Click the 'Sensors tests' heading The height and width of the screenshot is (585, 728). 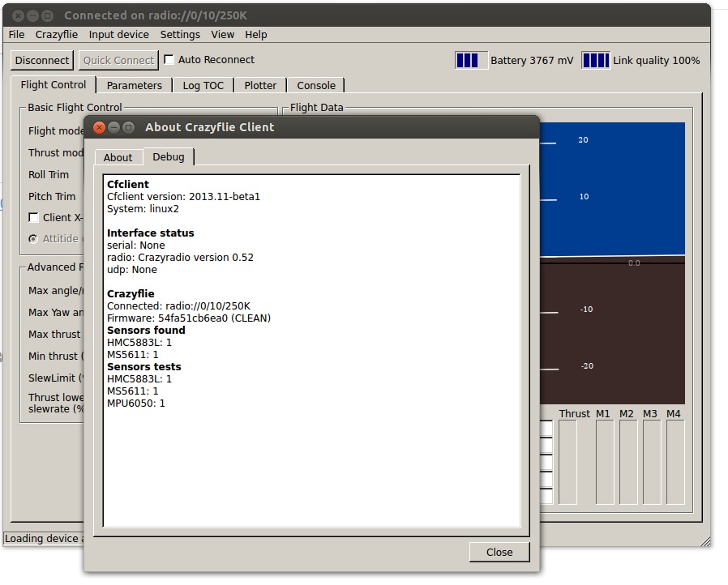(x=144, y=367)
